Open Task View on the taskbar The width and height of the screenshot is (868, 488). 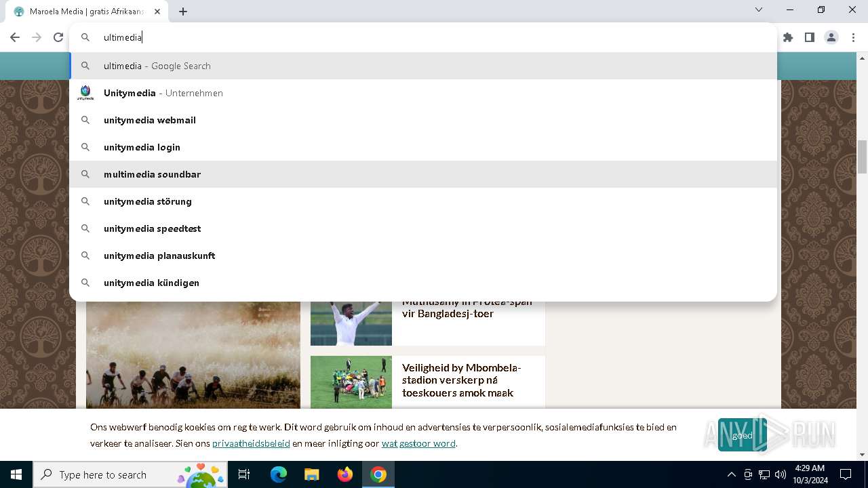tap(244, 474)
